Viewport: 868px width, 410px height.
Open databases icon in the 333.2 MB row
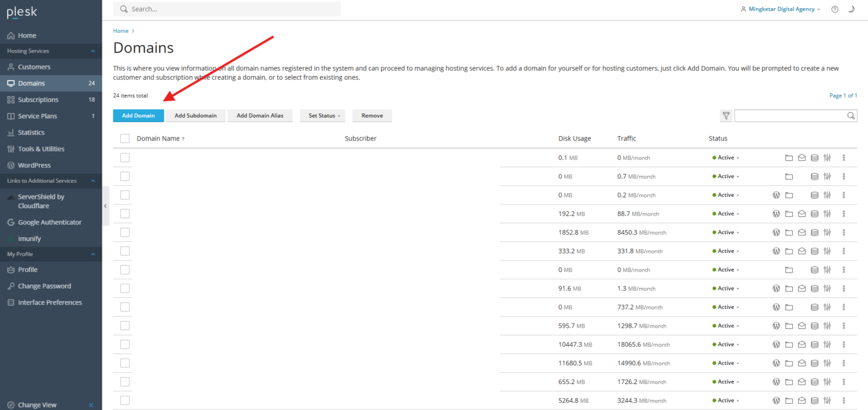[815, 251]
